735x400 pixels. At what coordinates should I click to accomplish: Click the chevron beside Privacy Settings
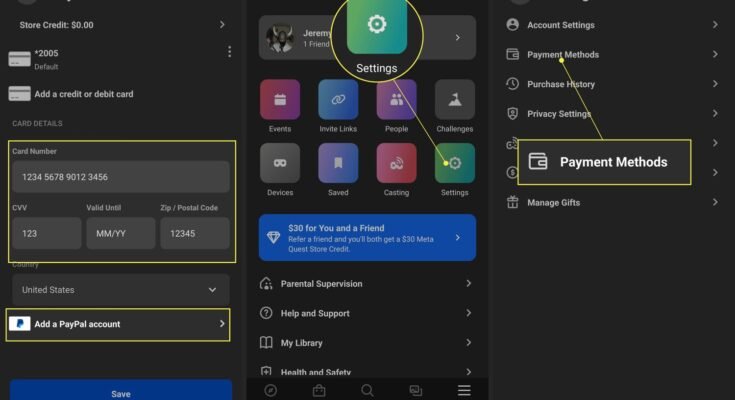[x=715, y=113]
